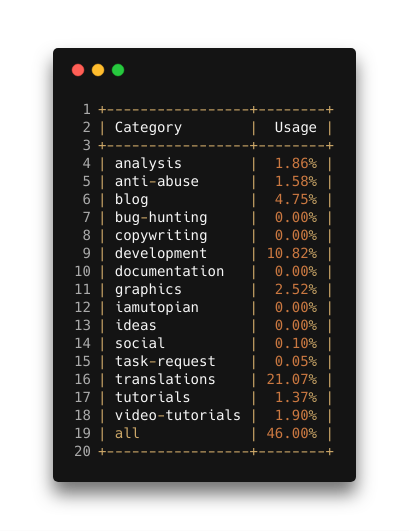Click the video-tutorials category name
The width and height of the screenshot is (409, 531).
point(178,415)
